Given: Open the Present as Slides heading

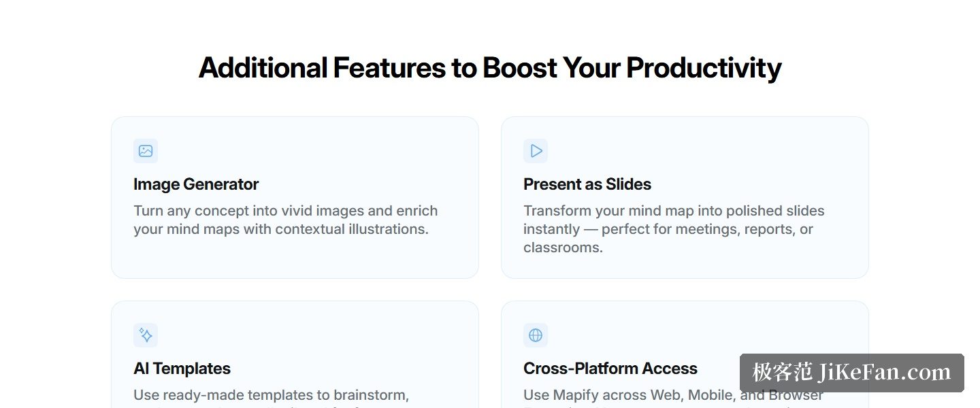Looking at the screenshot, I should (587, 184).
